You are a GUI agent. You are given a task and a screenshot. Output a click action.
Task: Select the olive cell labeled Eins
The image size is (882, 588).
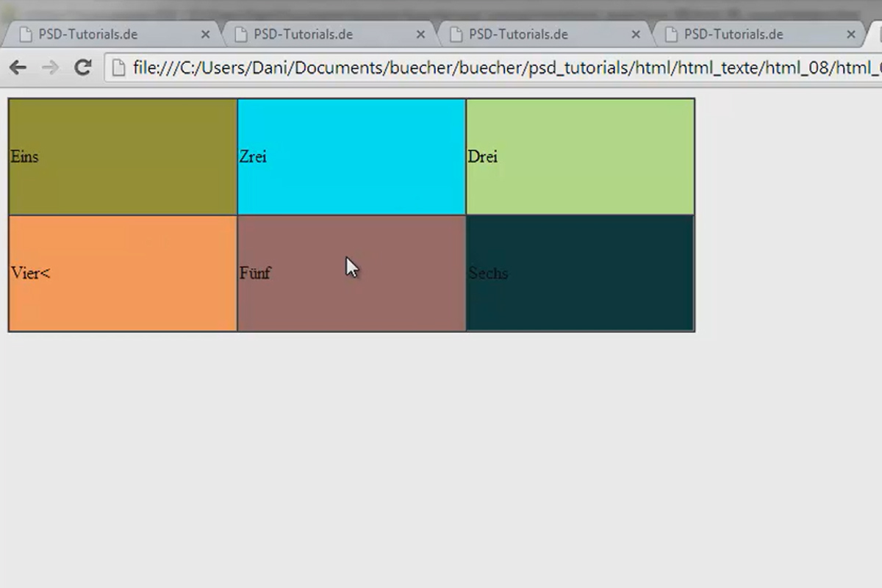click(121, 156)
